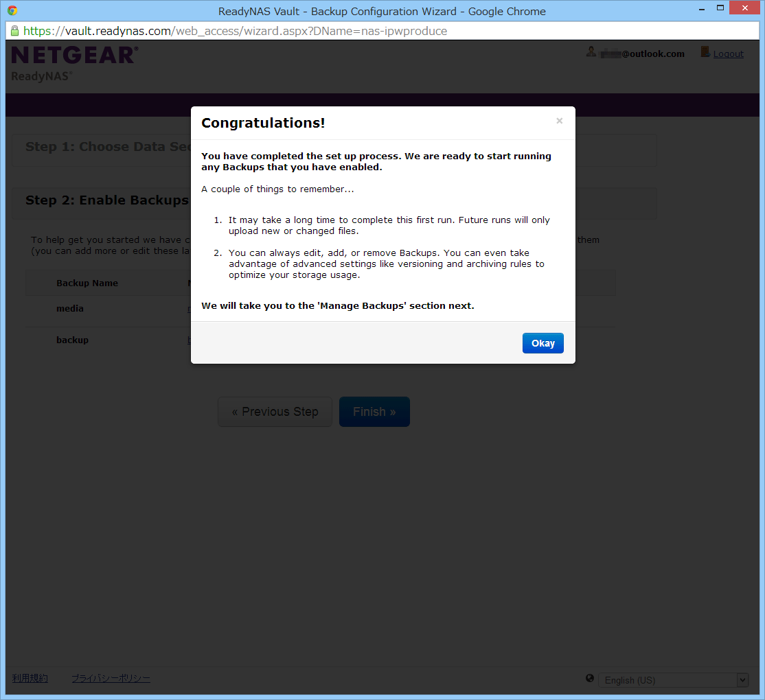Screen dimensions: 765x700
Task: Click the globe icon beside the language selector
Action: [590, 679]
